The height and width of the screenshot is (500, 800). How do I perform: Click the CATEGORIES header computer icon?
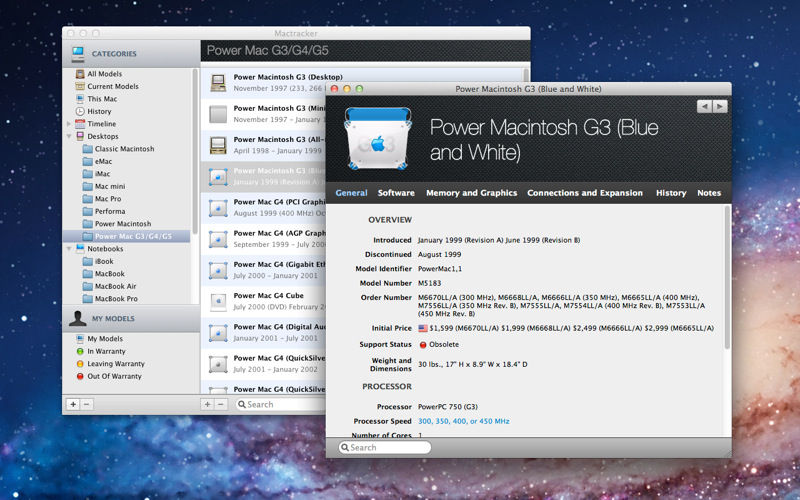78,53
